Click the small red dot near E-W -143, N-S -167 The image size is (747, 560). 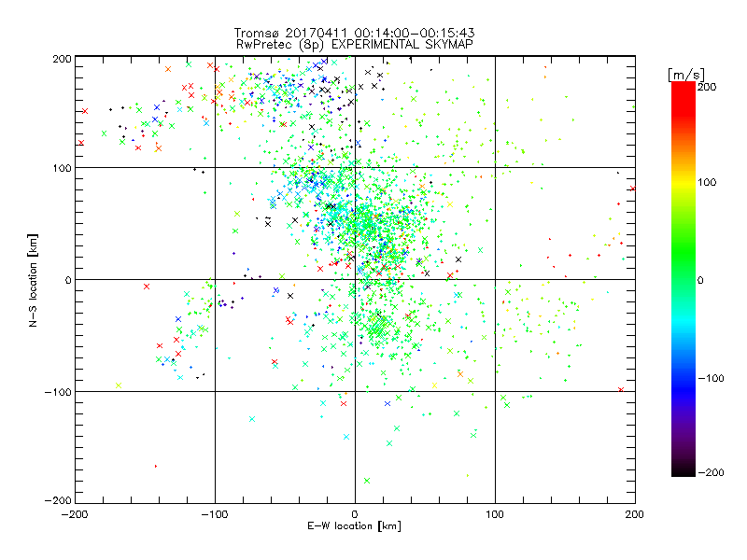[x=156, y=466]
